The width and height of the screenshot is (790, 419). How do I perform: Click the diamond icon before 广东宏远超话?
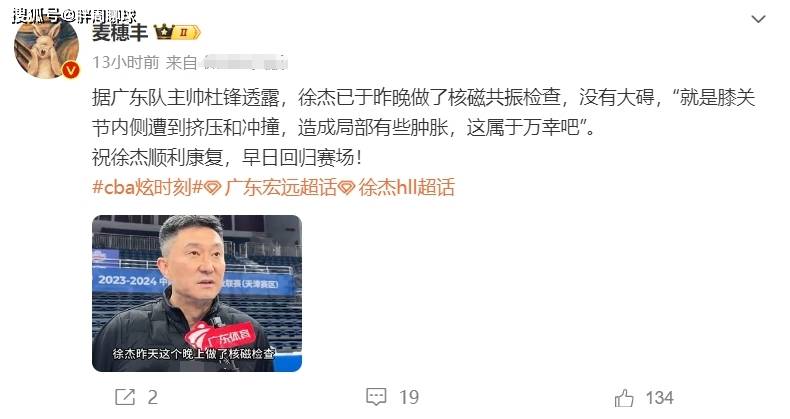click(213, 188)
